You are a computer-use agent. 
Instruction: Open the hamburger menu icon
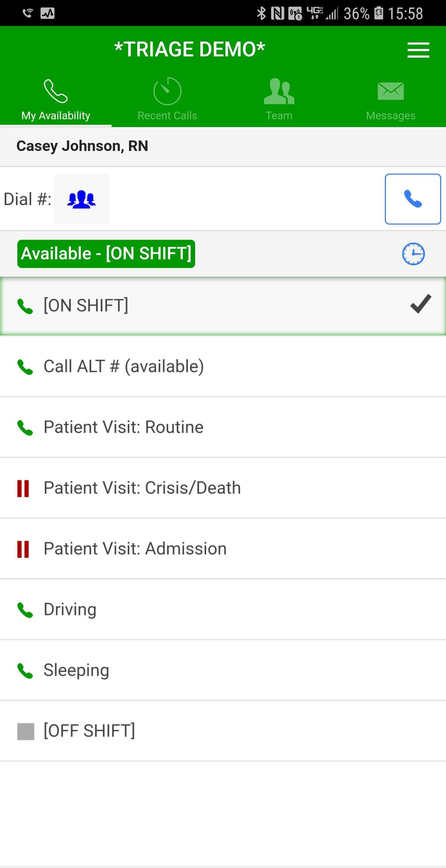pyautogui.click(x=418, y=50)
